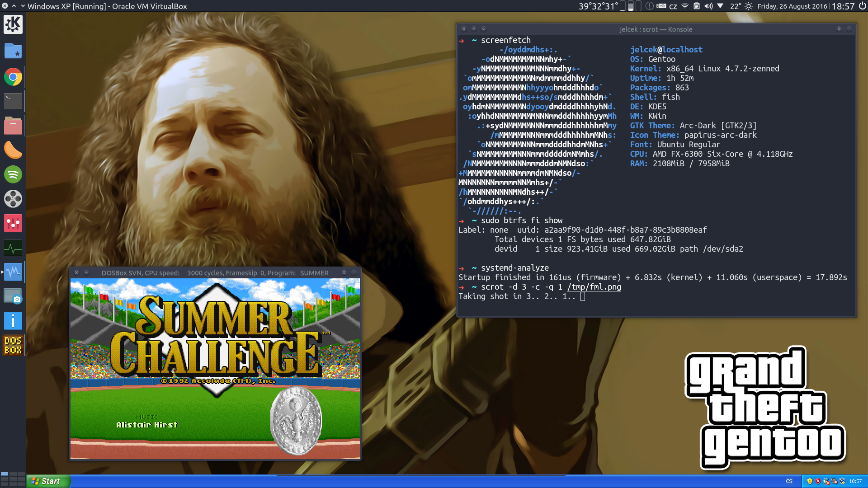Click 'Taking shot in 3.. 2.. 1..' line
Viewport: 868px width, 488px height.
coord(517,296)
